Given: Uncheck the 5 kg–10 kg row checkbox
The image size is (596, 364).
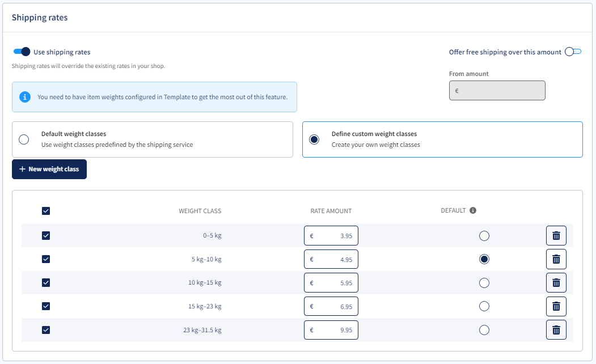Looking at the screenshot, I should tap(46, 259).
